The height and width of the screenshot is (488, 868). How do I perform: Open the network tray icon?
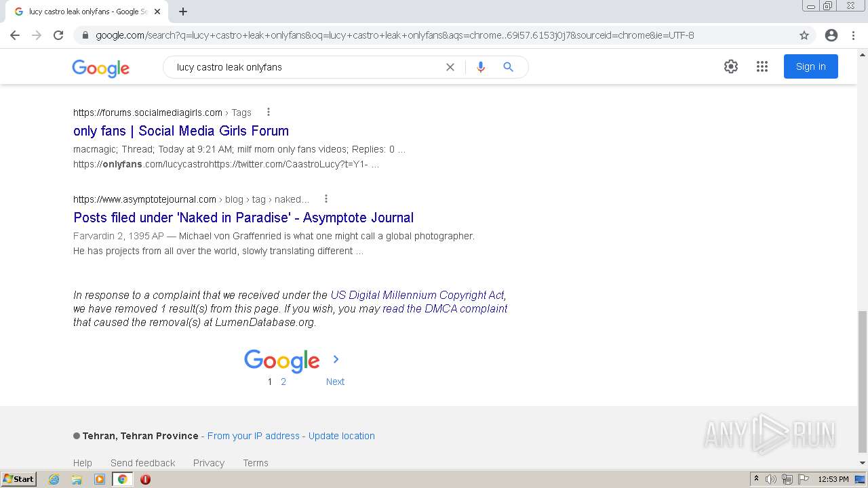[x=787, y=479]
